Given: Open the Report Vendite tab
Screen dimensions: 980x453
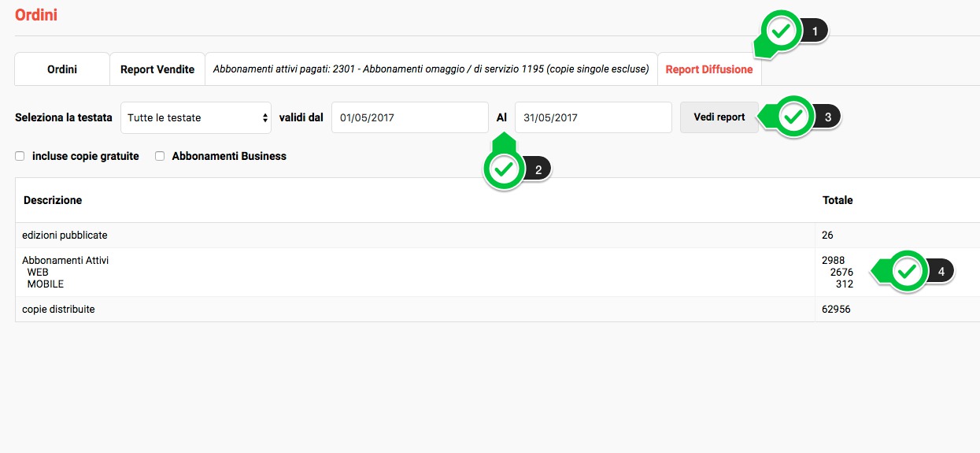Looking at the screenshot, I should (x=157, y=69).
